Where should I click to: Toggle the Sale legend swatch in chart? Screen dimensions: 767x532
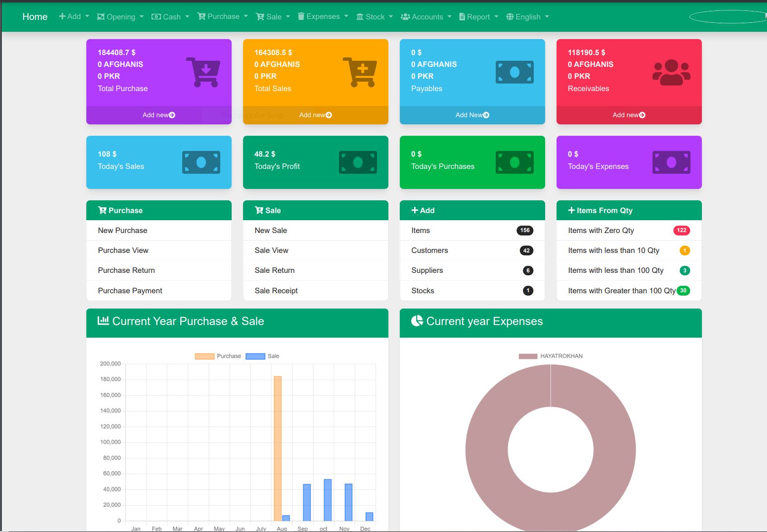[255, 356]
